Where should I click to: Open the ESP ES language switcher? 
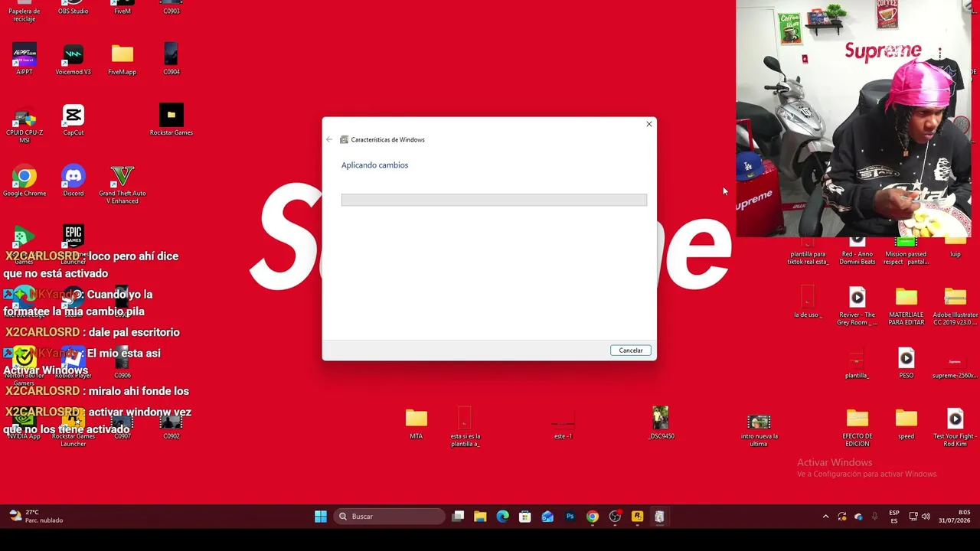click(x=894, y=517)
